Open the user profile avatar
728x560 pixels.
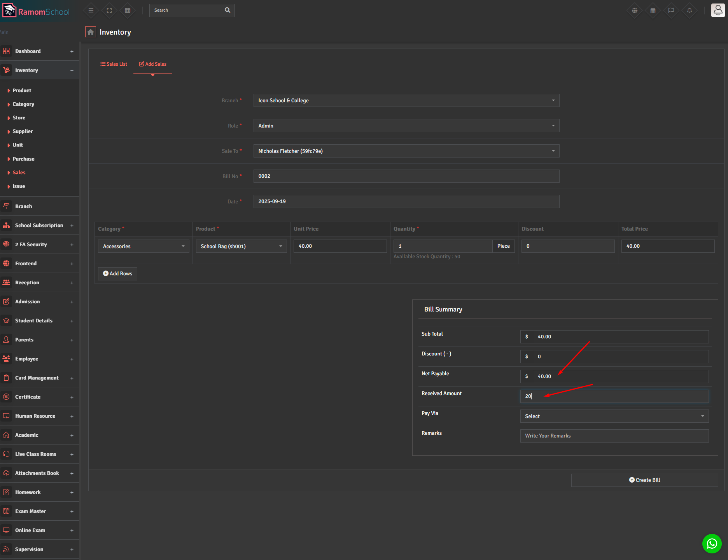[x=718, y=10]
